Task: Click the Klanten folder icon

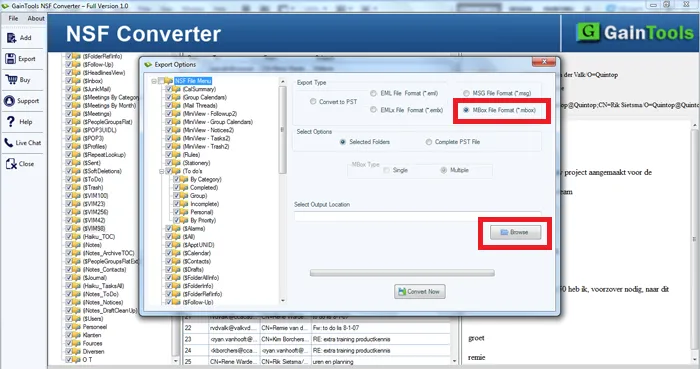Action: click(x=77, y=335)
